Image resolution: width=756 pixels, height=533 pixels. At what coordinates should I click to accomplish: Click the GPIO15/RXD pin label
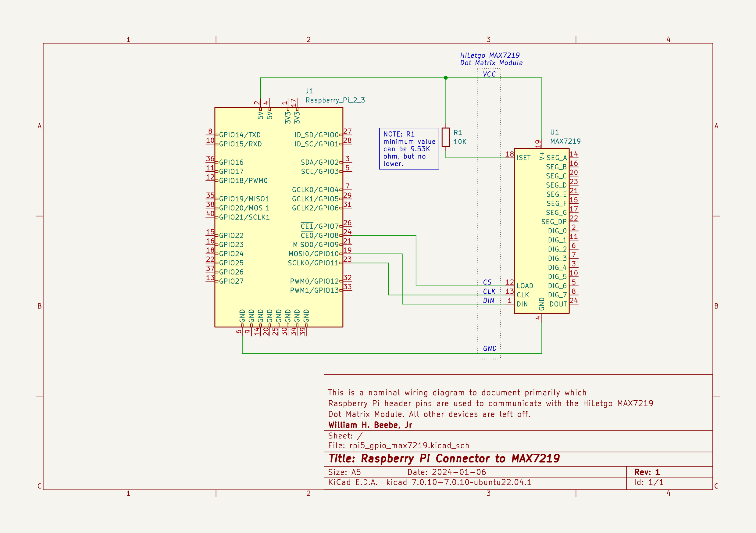[x=241, y=144]
